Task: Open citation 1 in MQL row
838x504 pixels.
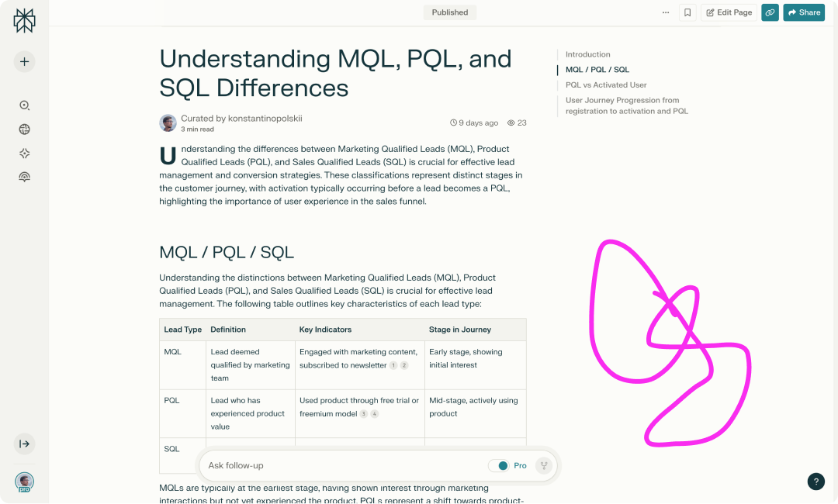Action: [x=393, y=365]
